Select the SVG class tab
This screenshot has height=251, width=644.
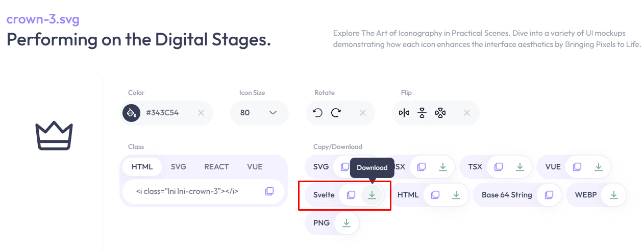[179, 167]
